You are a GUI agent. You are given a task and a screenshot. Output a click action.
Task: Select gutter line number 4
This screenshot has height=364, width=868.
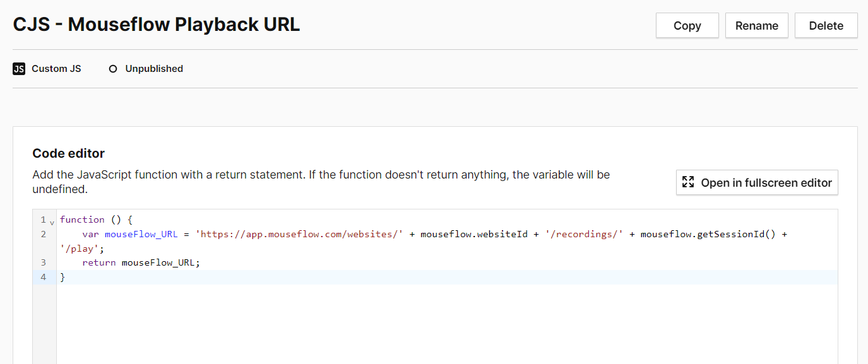[x=43, y=277]
